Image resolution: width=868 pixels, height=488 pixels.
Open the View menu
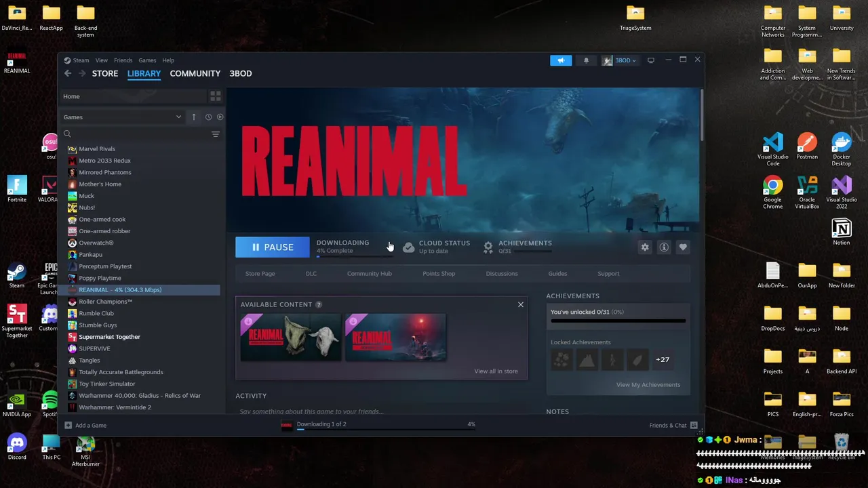click(102, 60)
